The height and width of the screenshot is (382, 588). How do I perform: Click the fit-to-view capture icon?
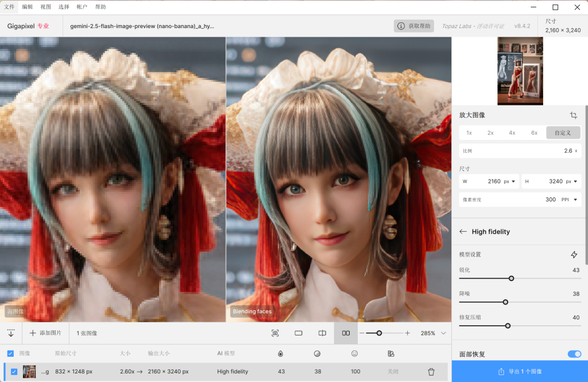coord(275,333)
